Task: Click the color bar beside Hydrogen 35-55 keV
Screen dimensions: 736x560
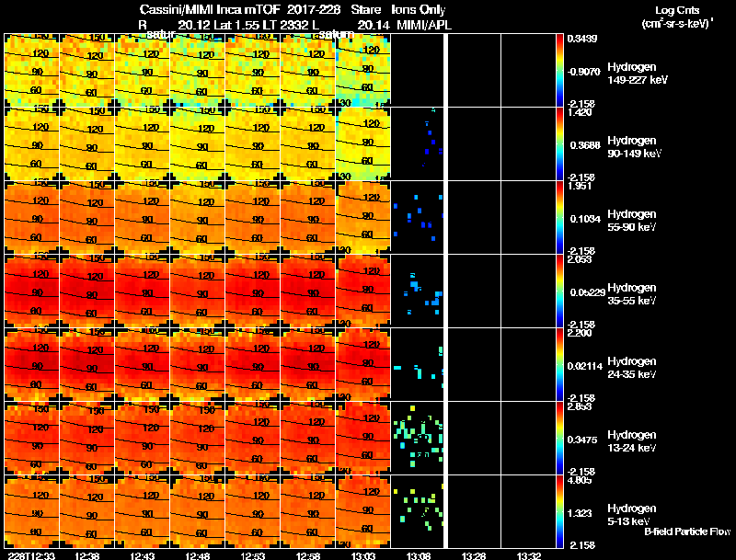Action: (x=559, y=291)
